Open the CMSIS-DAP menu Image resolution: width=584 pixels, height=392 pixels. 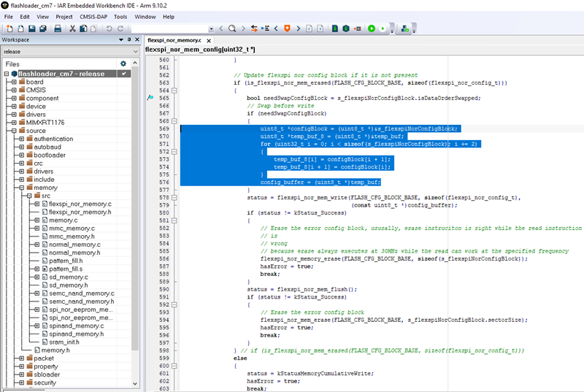(x=93, y=17)
